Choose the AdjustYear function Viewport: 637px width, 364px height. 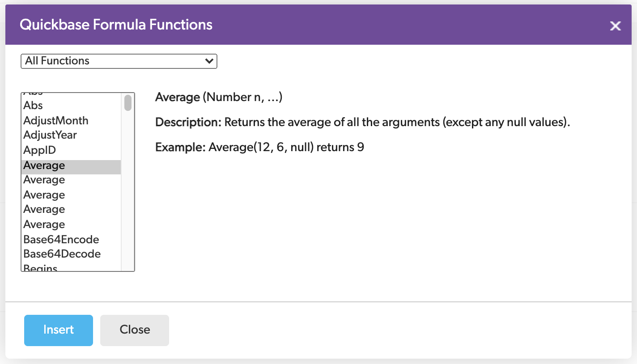click(71, 135)
